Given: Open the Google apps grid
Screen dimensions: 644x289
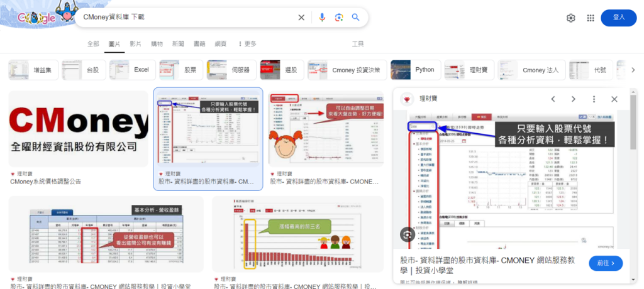Looking at the screenshot, I should click(591, 18).
